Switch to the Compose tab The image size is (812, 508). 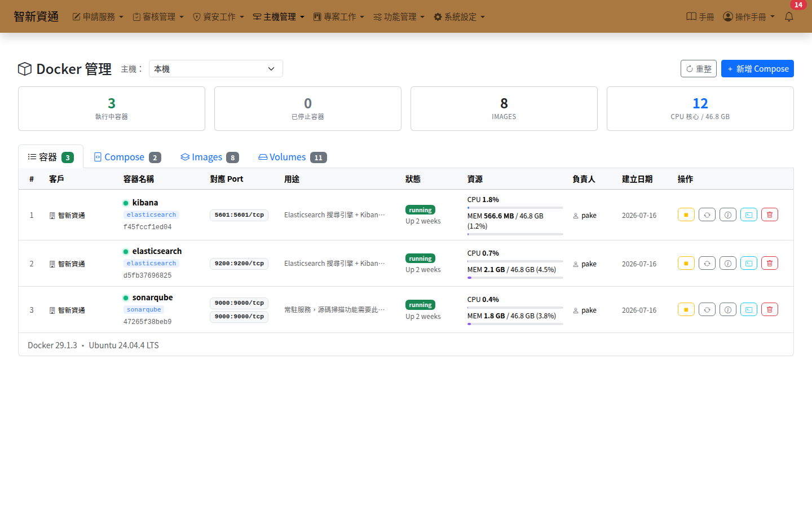[127, 157]
